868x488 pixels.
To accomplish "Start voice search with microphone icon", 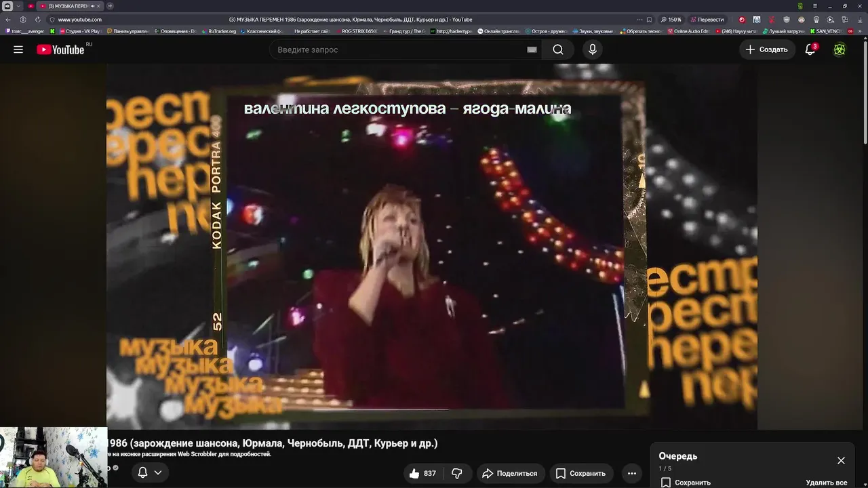I will tap(593, 49).
